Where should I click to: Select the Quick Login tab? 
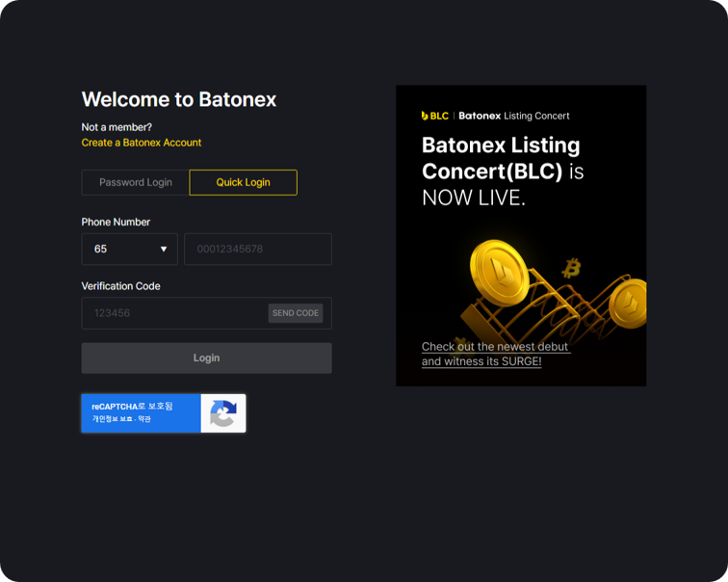[x=244, y=182]
